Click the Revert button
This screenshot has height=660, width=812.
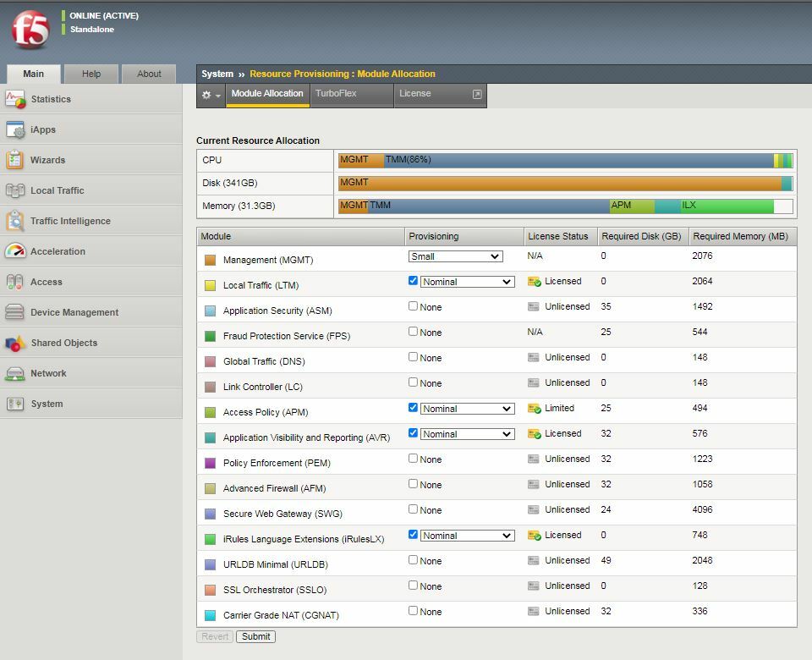(x=214, y=636)
